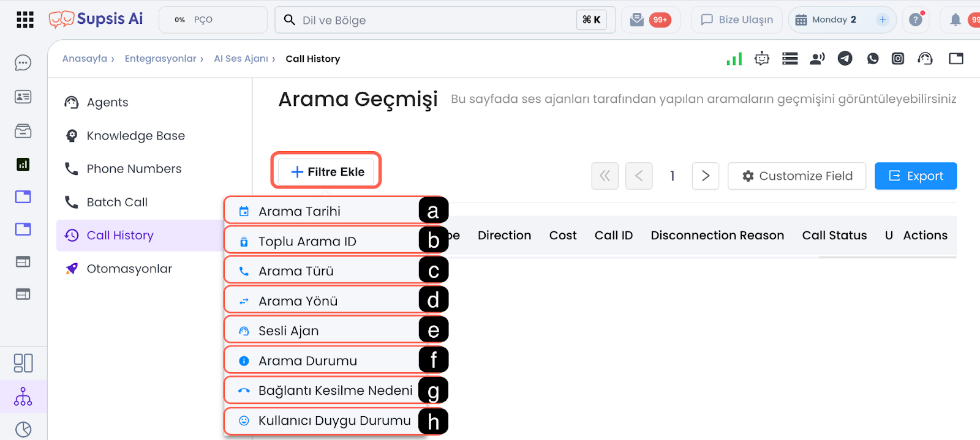Image resolution: width=980 pixels, height=440 pixels.
Task: Open the Filtre Ekle dropdown
Action: coord(326,171)
